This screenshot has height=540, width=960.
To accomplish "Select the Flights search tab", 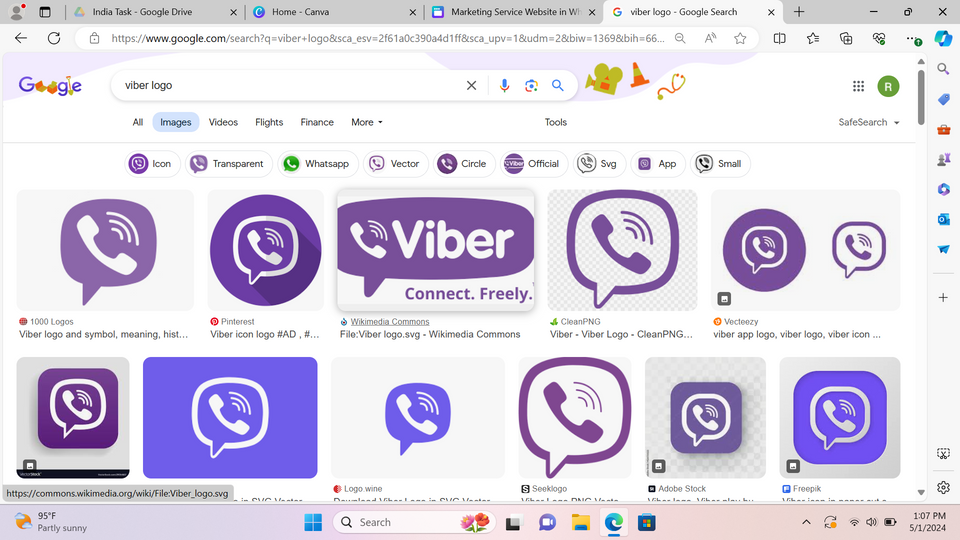I will [x=269, y=122].
